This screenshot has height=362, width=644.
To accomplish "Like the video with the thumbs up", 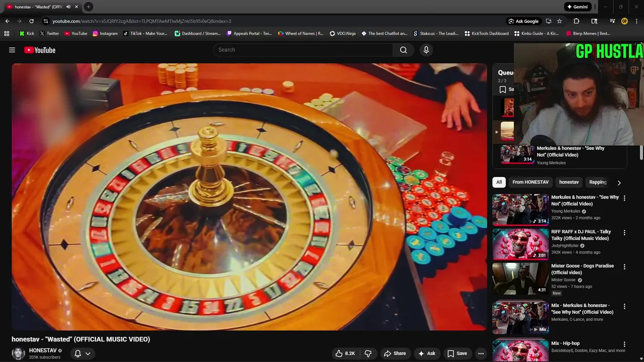I will click(x=346, y=353).
